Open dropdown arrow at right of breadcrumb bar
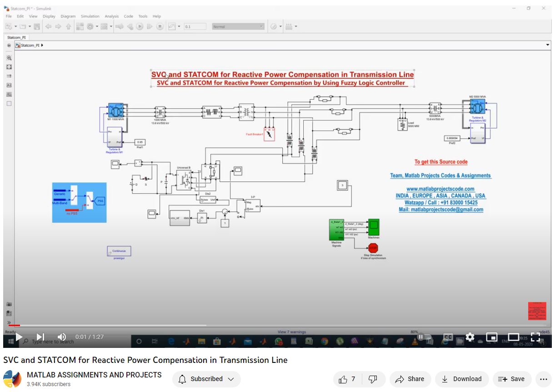The image size is (555, 392). 547,45
